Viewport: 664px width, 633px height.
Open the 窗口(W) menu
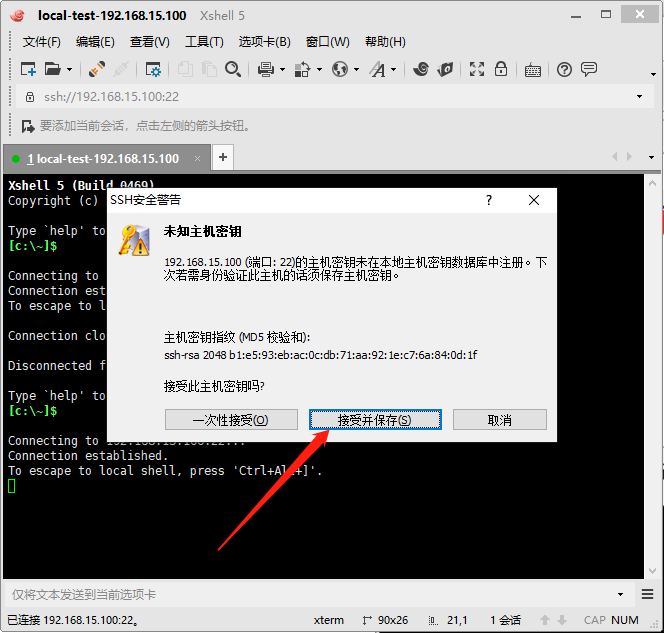point(328,42)
